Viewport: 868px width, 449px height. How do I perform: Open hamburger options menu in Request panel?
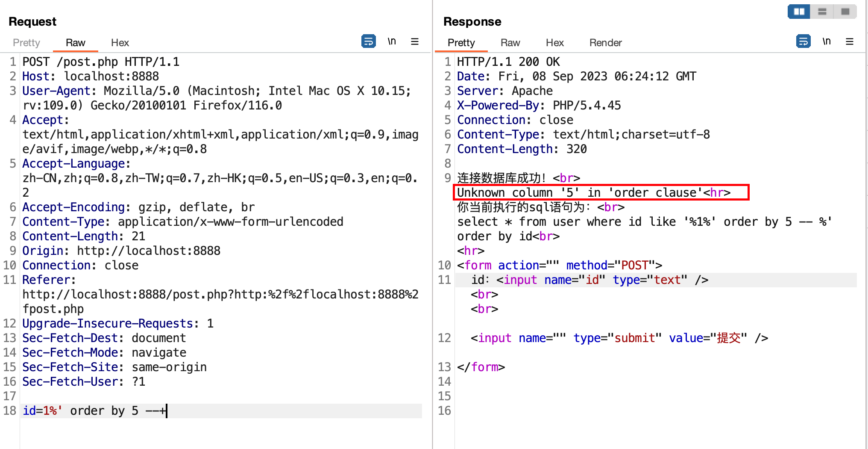click(x=415, y=41)
